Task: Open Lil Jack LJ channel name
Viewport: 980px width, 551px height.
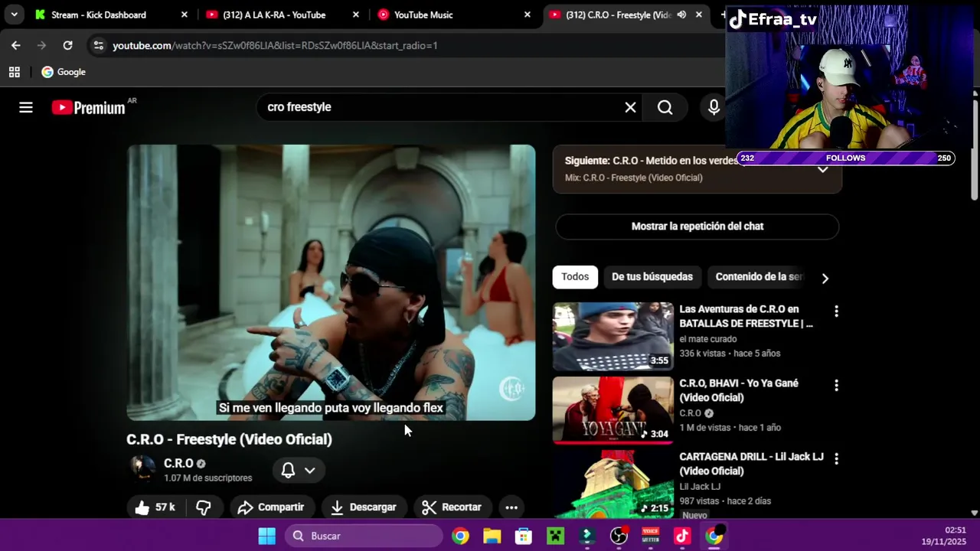Action: (700, 487)
